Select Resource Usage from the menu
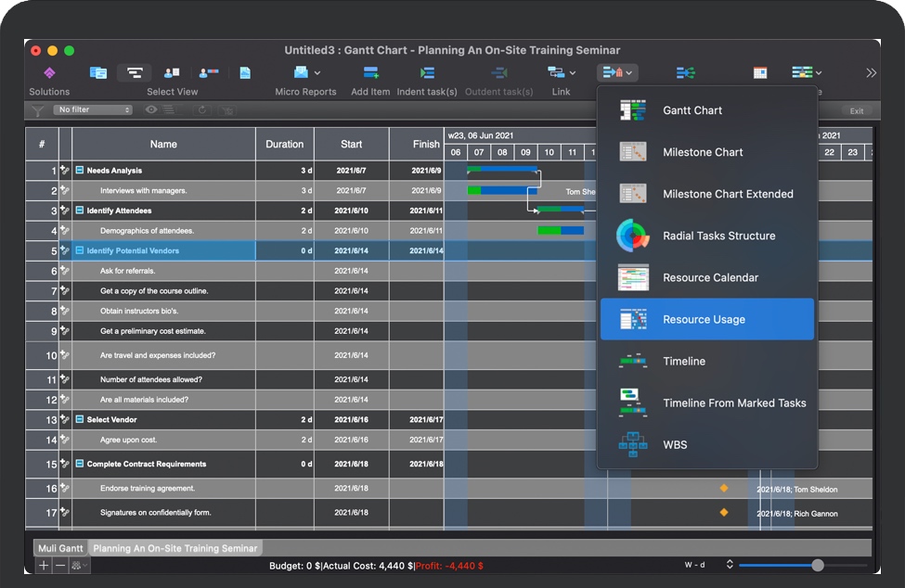The height and width of the screenshot is (588, 905). tap(706, 320)
